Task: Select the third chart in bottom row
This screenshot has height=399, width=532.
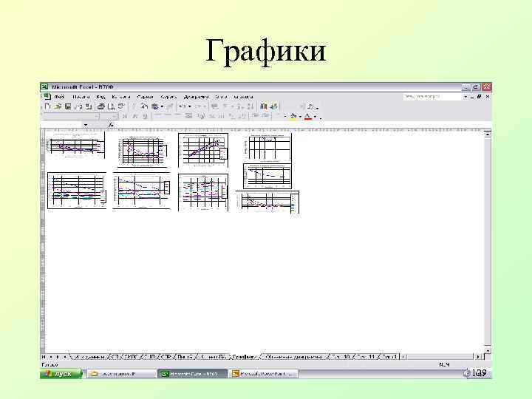Action: click(203, 192)
